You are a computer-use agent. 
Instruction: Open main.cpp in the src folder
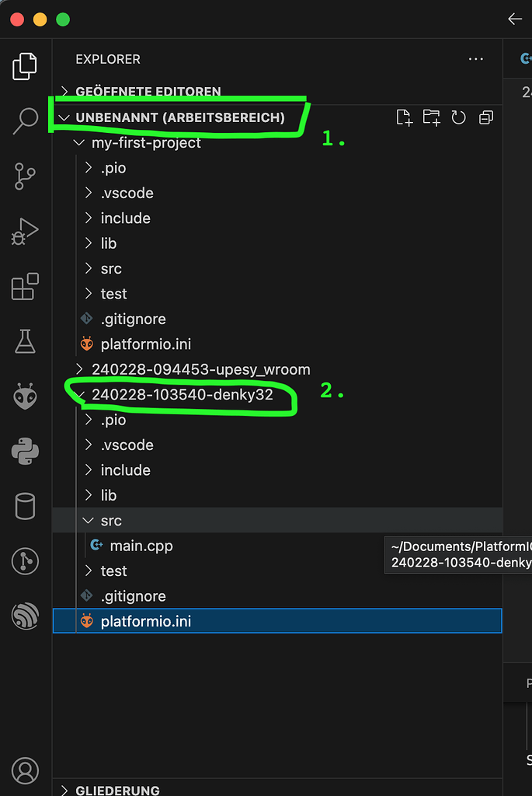pos(141,546)
